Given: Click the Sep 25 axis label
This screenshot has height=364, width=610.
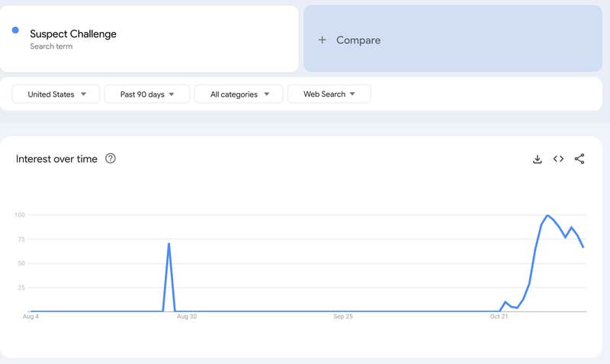Looking at the screenshot, I should click(343, 316).
